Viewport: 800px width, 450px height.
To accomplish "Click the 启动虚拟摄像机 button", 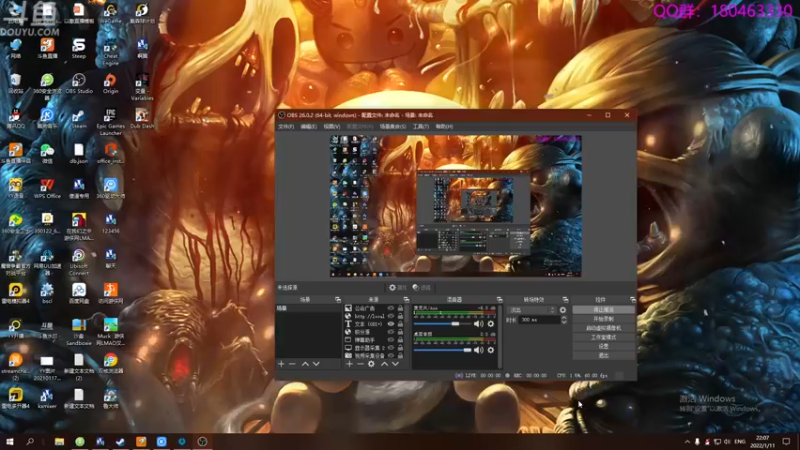I will pyautogui.click(x=604, y=328).
